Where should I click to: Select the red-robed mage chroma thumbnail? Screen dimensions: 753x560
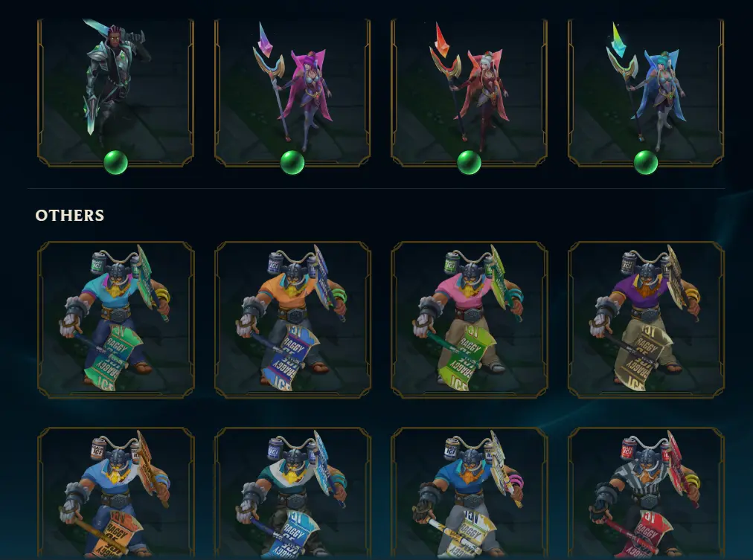pyautogui.click(x=470, y=93)
